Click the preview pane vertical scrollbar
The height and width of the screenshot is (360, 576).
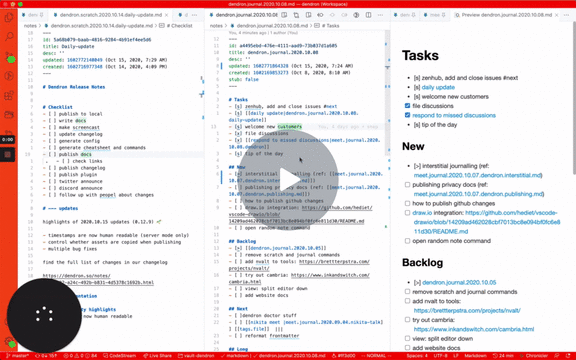point(574,99)
